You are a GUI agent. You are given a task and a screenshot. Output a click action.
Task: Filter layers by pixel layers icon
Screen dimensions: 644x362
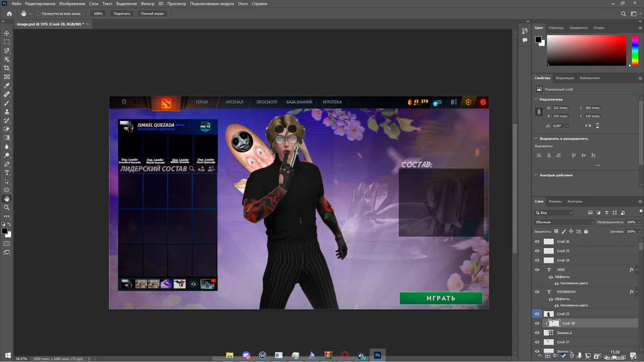pyautogui.click(x=590, y=213)
